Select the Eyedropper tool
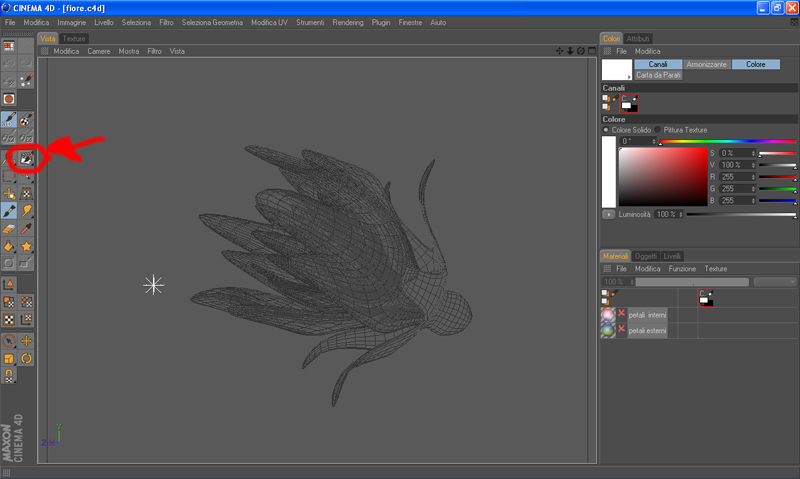Screen dimensions: 800x479 click(26, 229)
